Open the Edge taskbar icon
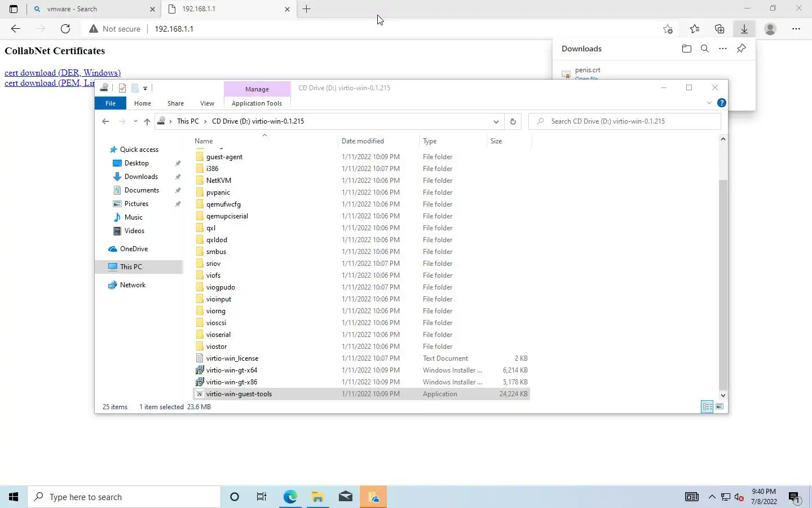The width and height of the screenshot is (812, 508). [290, 497]
